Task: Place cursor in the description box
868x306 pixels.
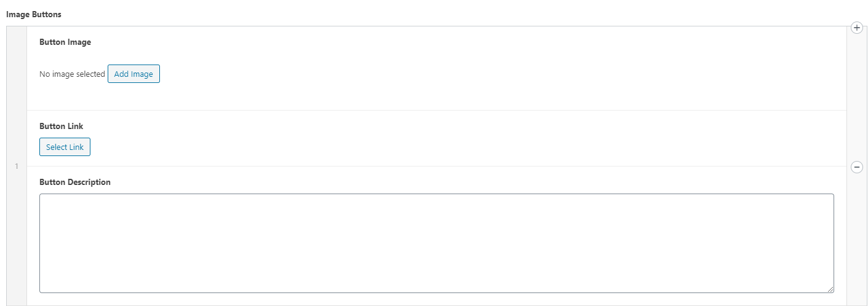Action: click(x=436, y=243)
